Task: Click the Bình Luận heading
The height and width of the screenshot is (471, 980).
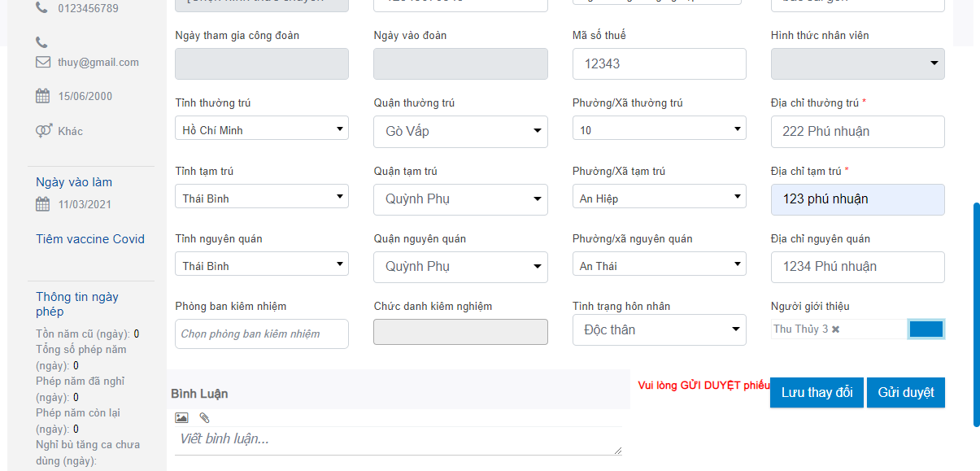Action: pos(199,394)
